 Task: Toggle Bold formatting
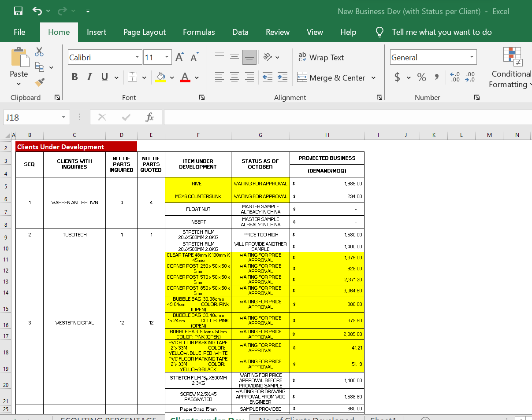click(74, 77)
